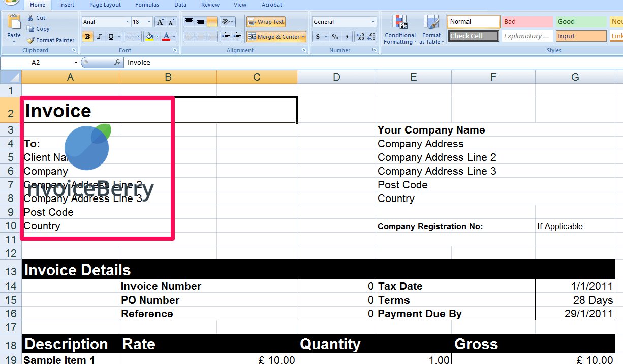Decrease decimal places
Screen dimensions: 623x364
click(371, 37)
